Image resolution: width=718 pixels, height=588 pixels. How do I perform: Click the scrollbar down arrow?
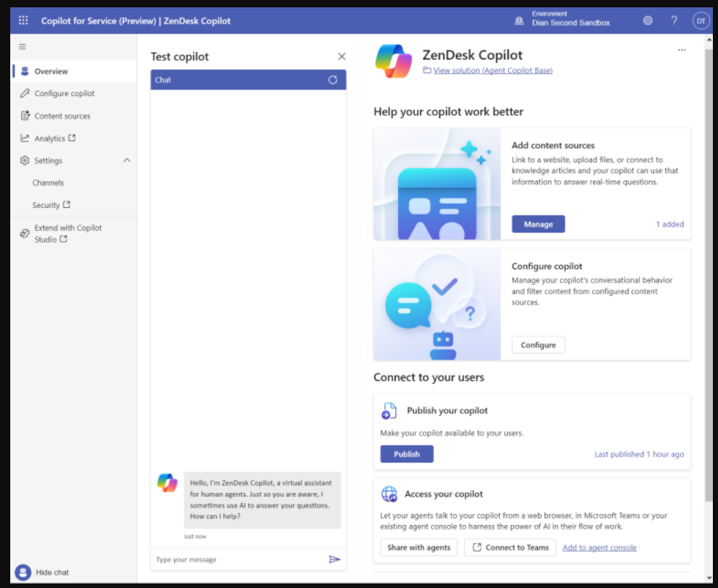[708, 578]
